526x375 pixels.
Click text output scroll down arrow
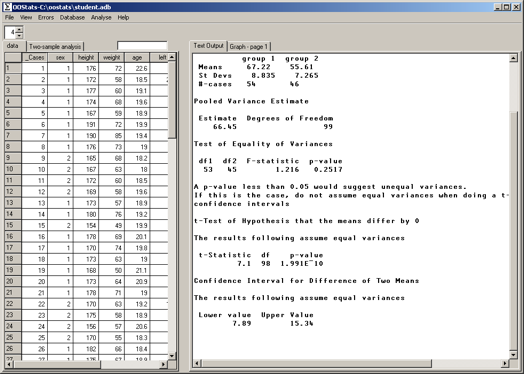pyautogui.click(x=513, y=355)
